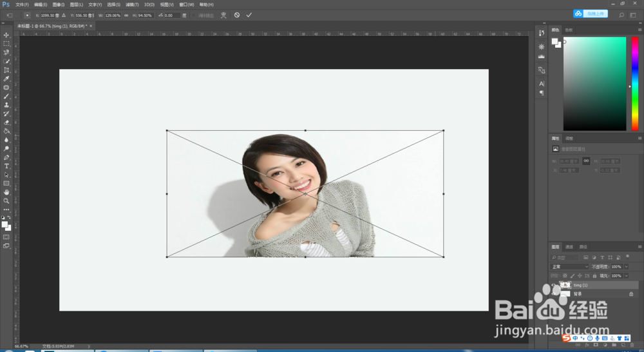The width and height of the screenshot is (644, 352).
Task: Select the Lasso tool
Action: point(6,53)
